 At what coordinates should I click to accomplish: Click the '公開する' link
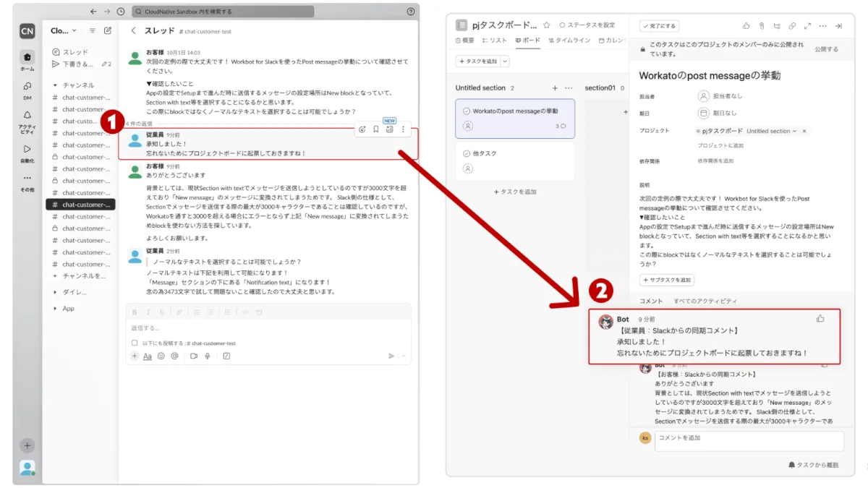[826, 50]
